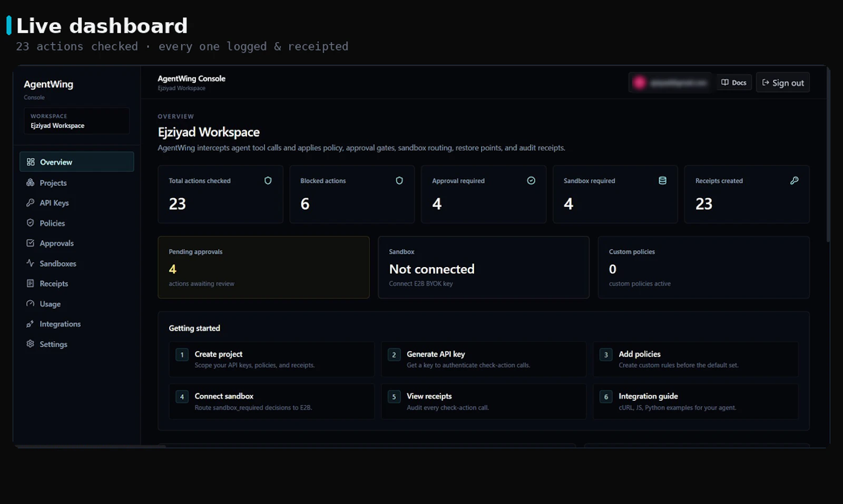Click the Integrations plug icon
Image resolution: width=843 pixels, height=504 pixels.
pyautogui.click(x=31, y=324)
